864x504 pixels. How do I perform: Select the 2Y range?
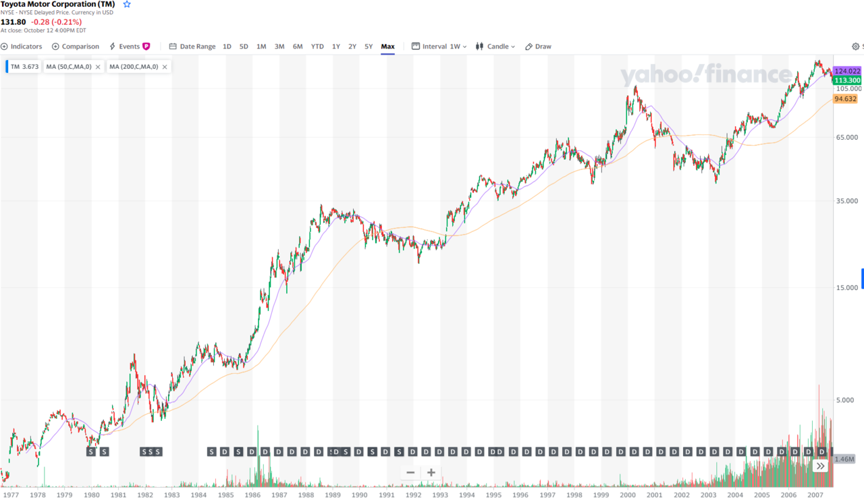tap(352, 47)
